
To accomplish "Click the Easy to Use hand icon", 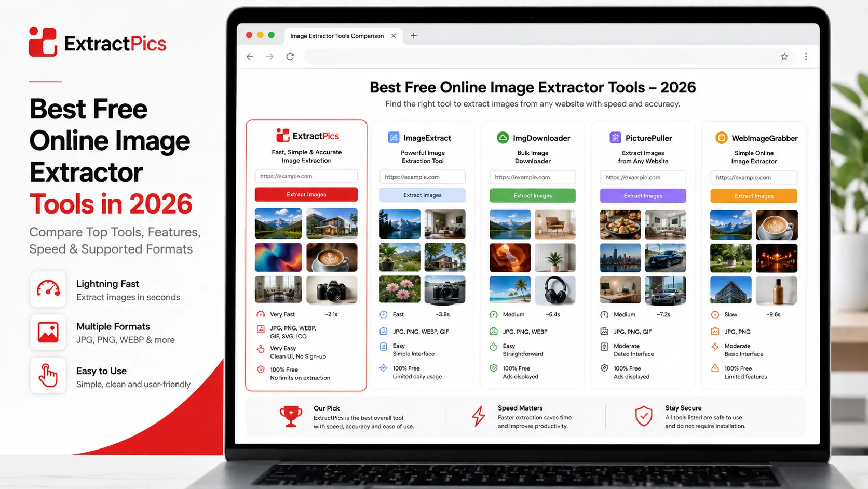I will pos(48,375).
